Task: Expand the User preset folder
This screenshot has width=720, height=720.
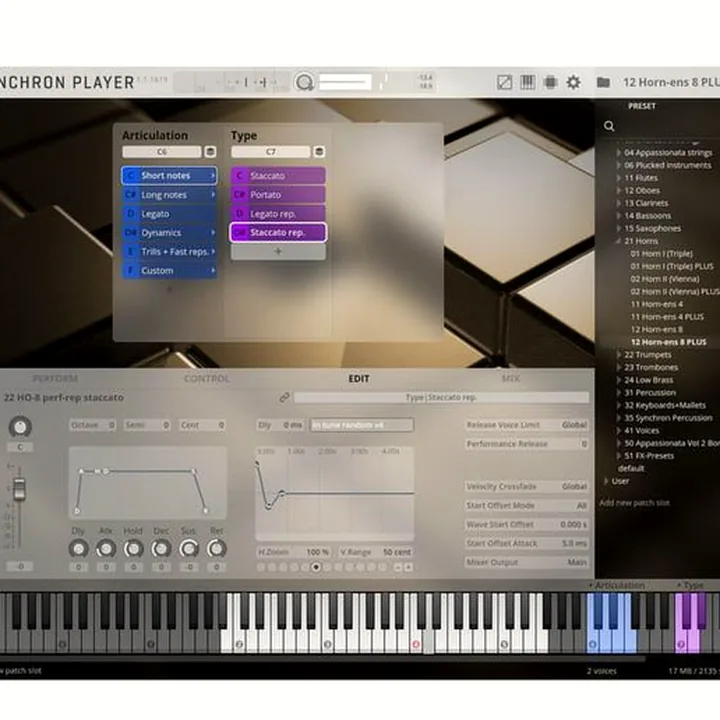Action: 607,481
